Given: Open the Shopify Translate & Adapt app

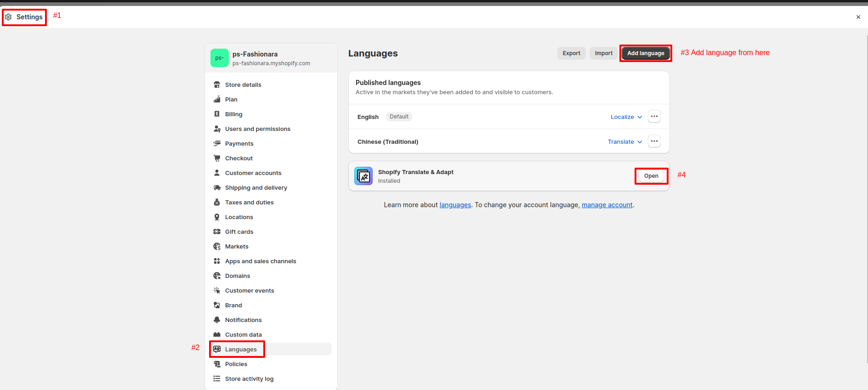Looking at the screenshot, I should pos(651,176).
